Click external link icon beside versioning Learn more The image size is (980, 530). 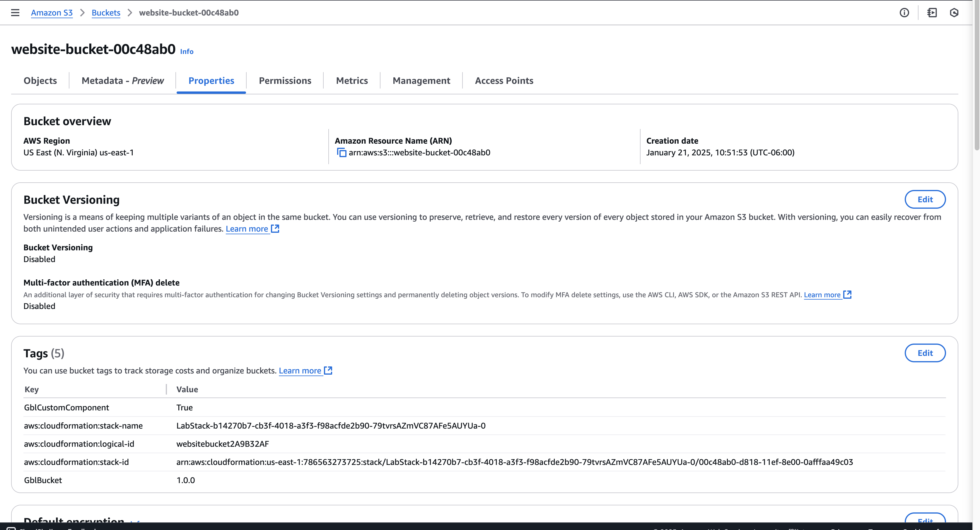pyautogui.click(x=275, y=228)
